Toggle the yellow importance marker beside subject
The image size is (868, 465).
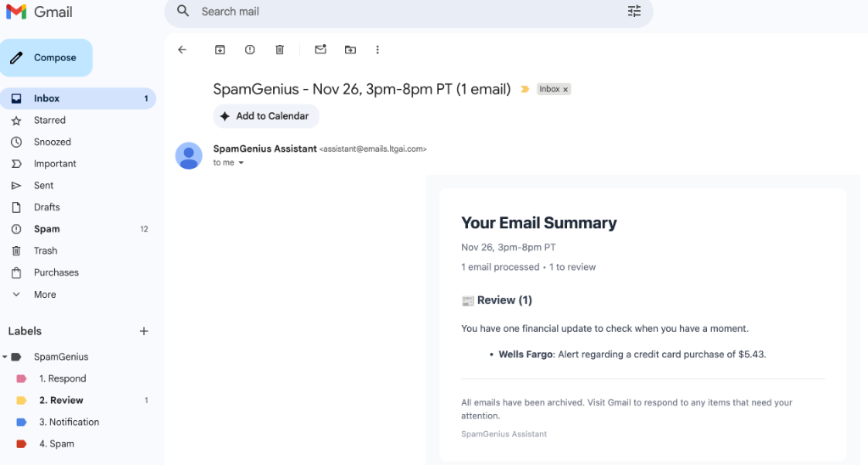tap(525, 89)
